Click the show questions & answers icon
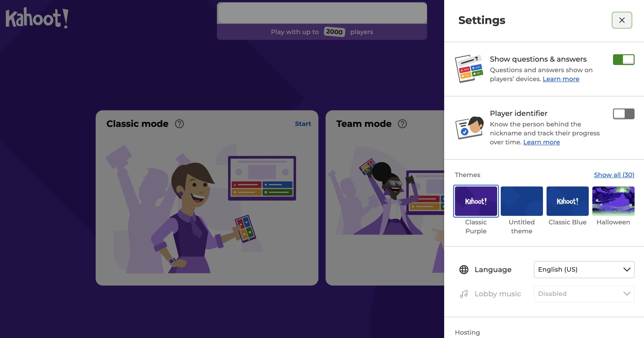 (x=469, y=68)
